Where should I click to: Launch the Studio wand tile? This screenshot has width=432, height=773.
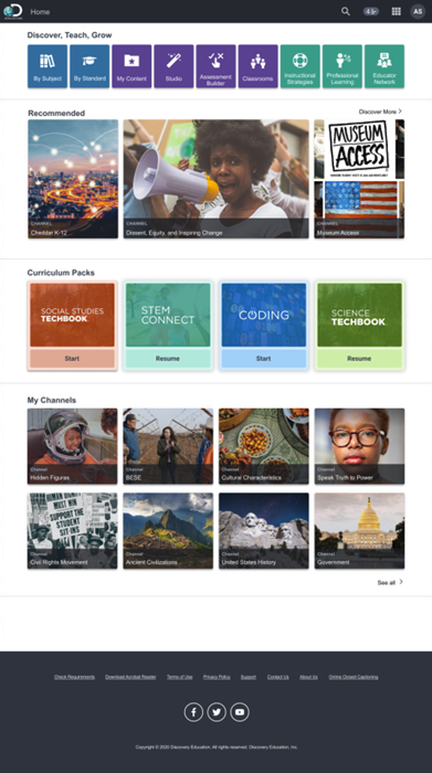174,66
